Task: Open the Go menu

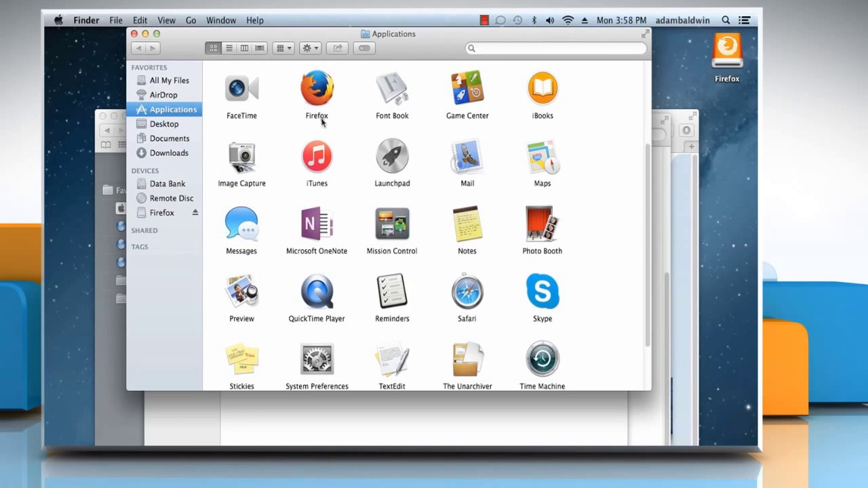Action: [191, 20]
